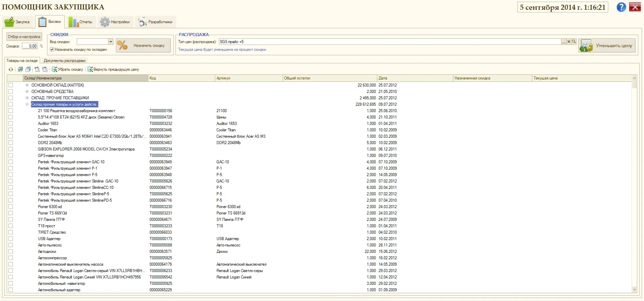Clear the Тип цен field with X

569,42
